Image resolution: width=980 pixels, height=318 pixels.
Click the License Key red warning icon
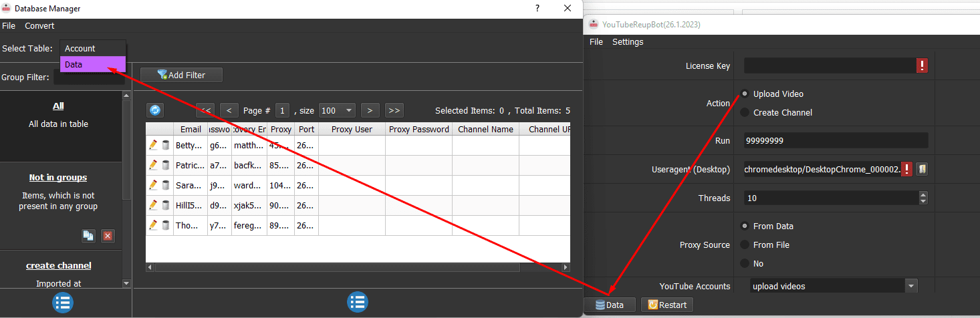tap(923, 65)
